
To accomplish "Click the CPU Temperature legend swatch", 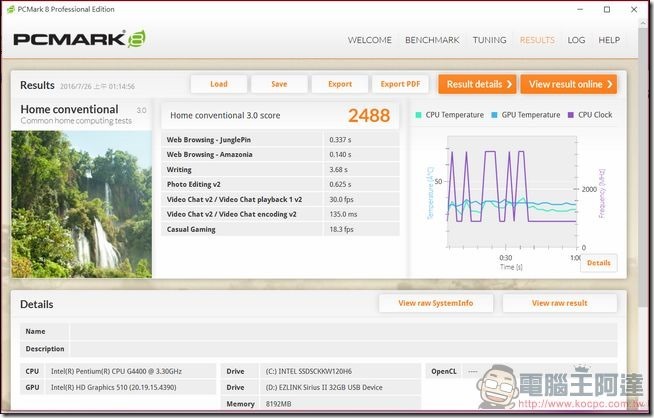I will (x=418, y=115).
